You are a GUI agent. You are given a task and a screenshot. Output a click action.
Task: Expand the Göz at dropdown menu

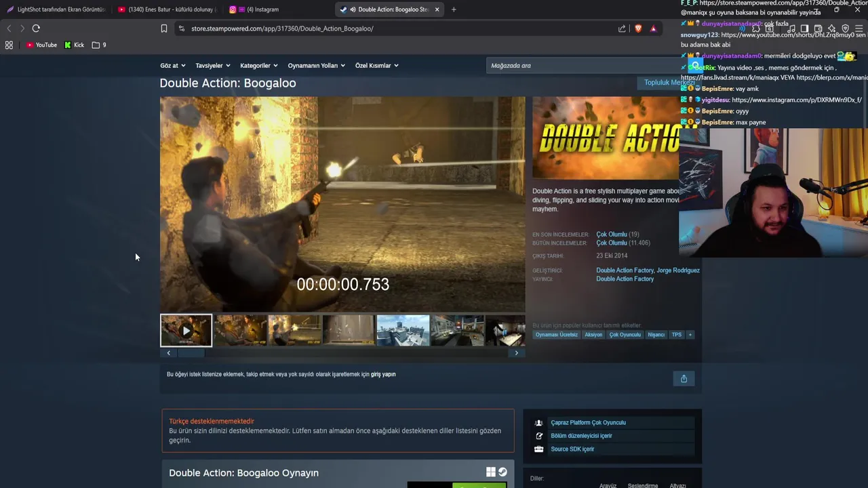pyautogui.click(x=172, y=66)
